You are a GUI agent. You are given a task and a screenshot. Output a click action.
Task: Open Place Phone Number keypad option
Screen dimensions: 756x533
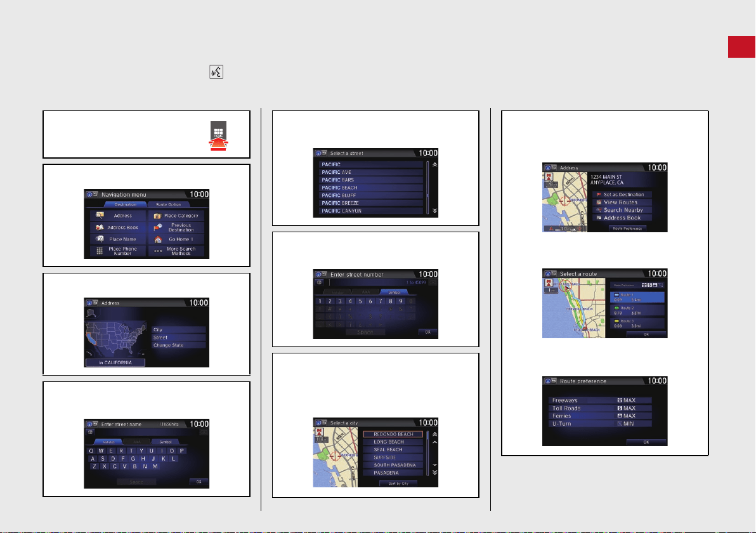[x=118, y=251]
